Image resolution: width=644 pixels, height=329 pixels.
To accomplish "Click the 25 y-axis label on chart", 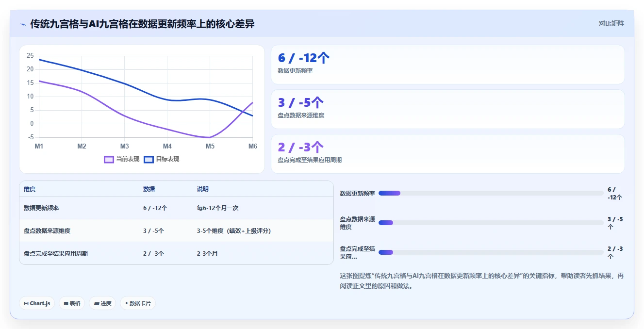I will click(30, 56).
